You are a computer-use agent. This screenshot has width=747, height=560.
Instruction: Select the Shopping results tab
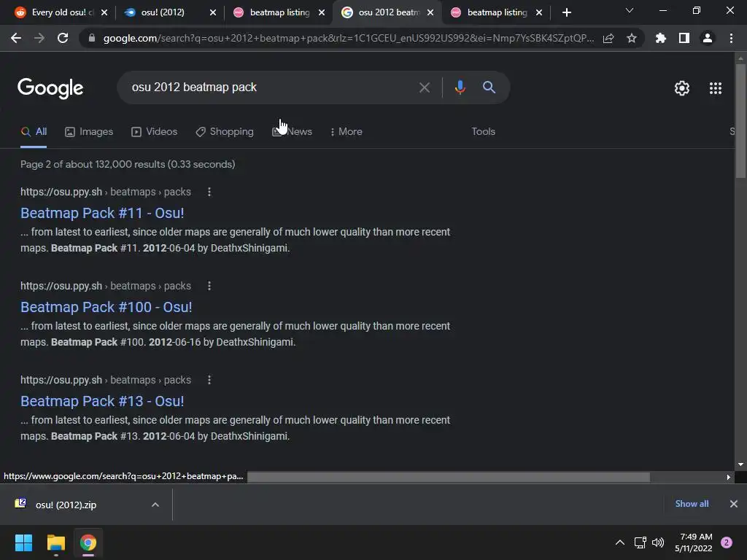coord(225,131)
